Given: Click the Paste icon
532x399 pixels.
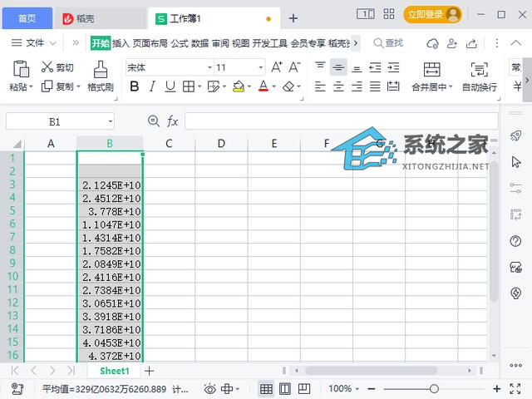Looking at the screenshot, I should click(21, 69).
